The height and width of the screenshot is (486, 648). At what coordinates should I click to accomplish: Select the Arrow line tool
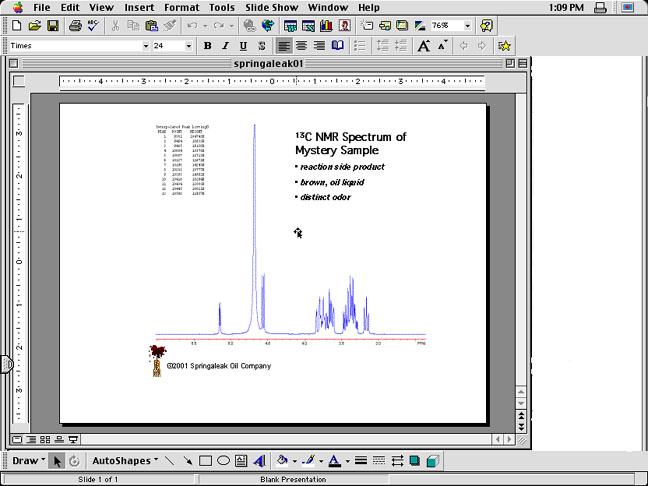point(187,461)
